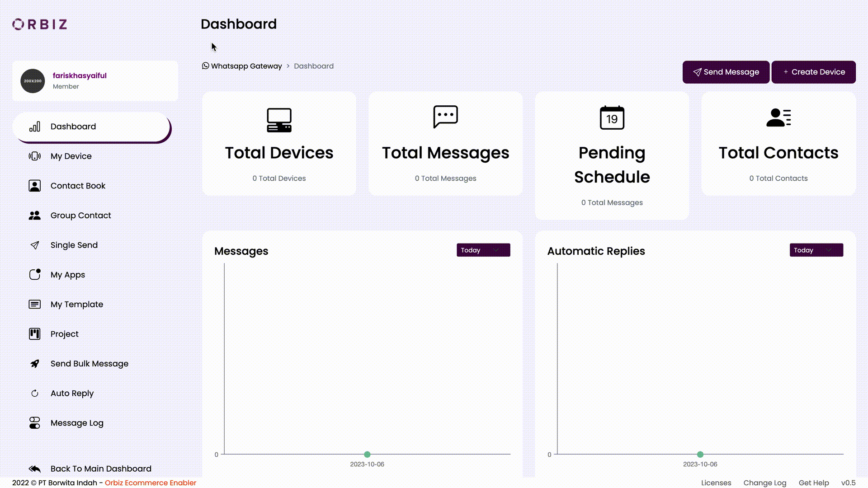Expand the Whatsapp Gateway breadcrumb
Image resolution: width=868 pixels, height=488 pixels.
[x=246, y=66]
